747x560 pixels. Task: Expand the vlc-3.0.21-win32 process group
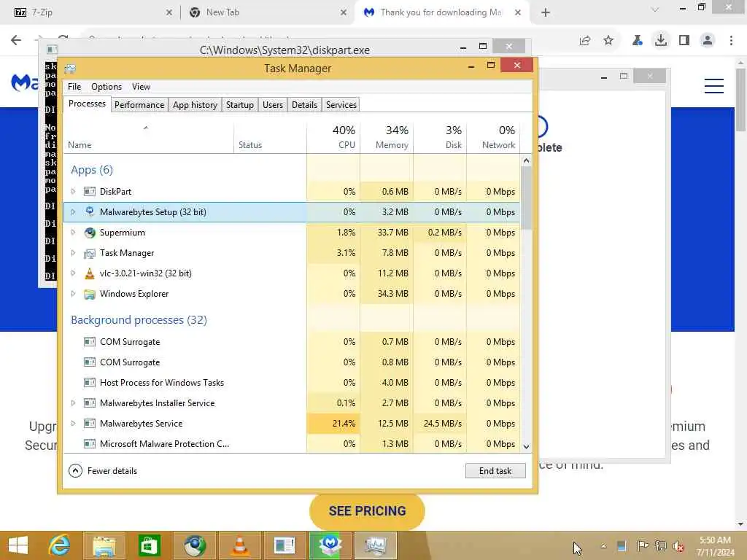[74, 273]
